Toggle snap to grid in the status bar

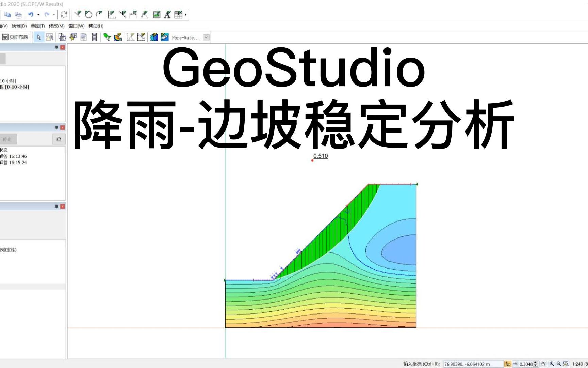pyautogui.click(x=508, y=363)
